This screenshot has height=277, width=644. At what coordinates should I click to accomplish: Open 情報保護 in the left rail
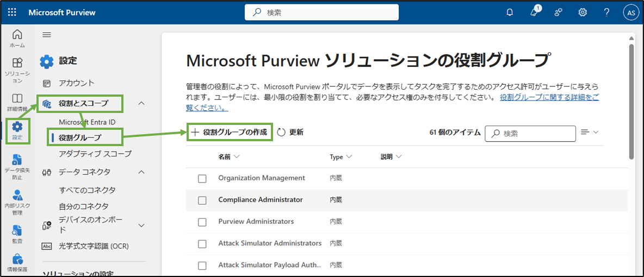(17, 263)
